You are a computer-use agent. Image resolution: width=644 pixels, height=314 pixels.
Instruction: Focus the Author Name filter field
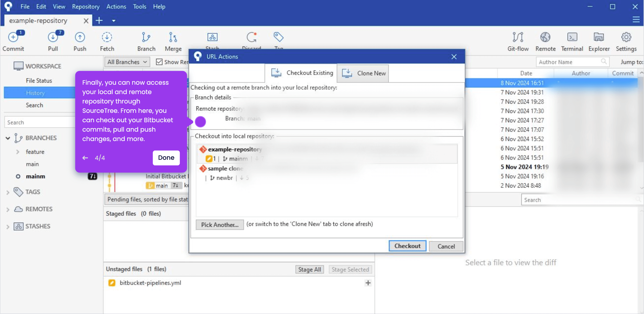click(572, 62)
